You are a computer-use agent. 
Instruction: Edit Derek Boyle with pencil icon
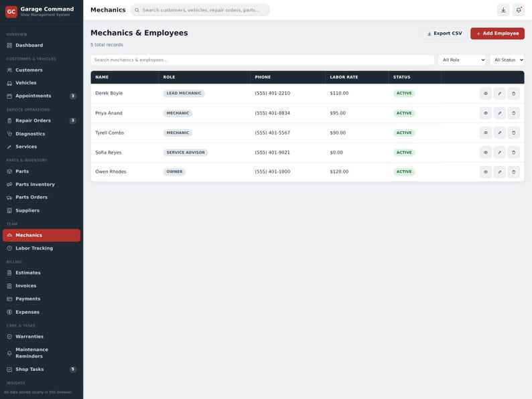(499, 94)
